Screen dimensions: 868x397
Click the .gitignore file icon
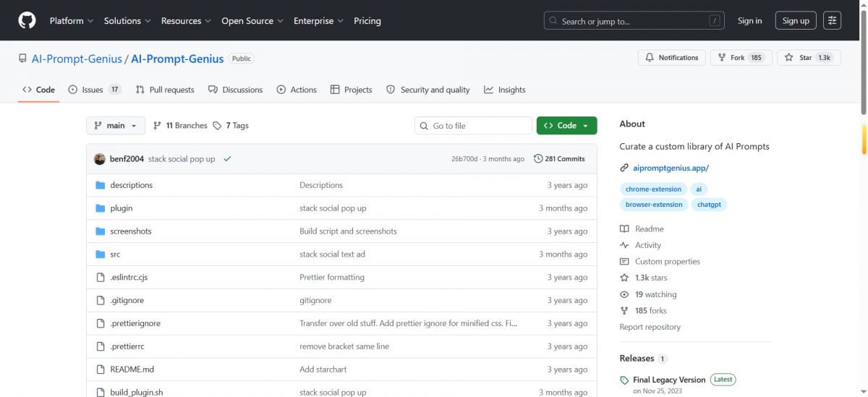coord(101,300)
